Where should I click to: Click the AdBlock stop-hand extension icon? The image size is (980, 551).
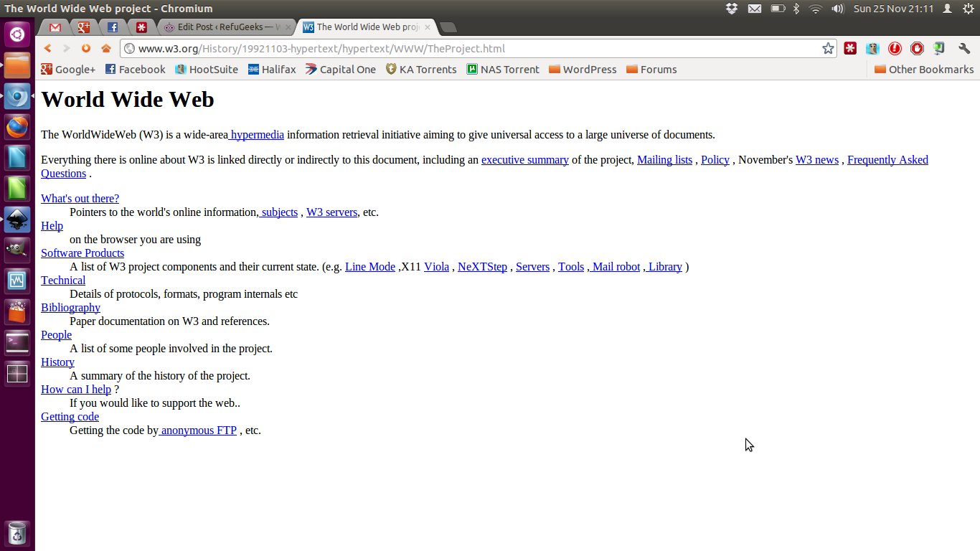917,49
